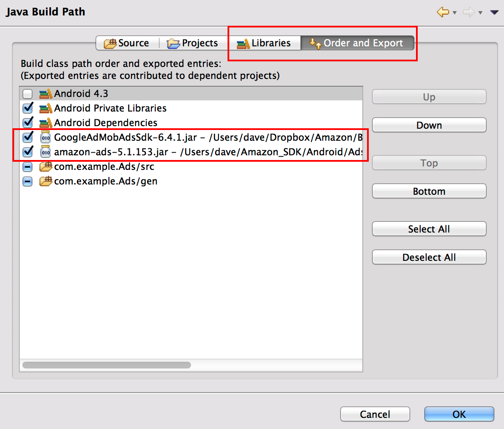The image size is (504, 429).
Task: Switch to the Source tab
Action: click(x=127, y=43)
